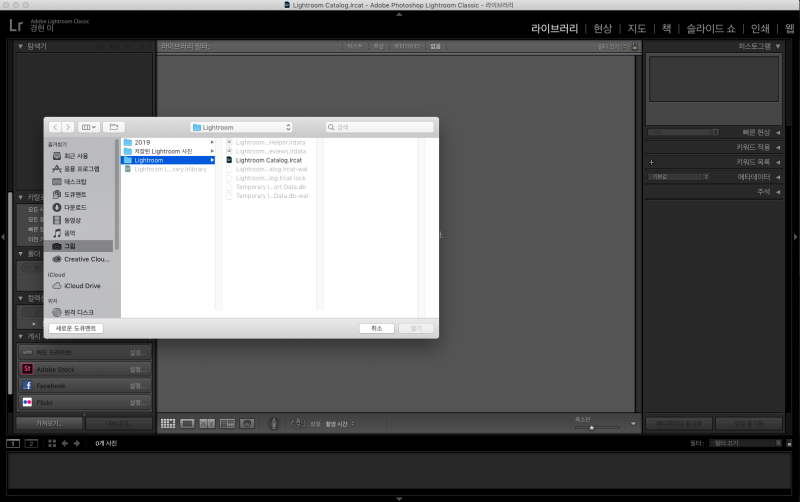This screenshot has height=502, width=800.
Task: Select the highlighted Lightroom folder
Action: (168, 160)
